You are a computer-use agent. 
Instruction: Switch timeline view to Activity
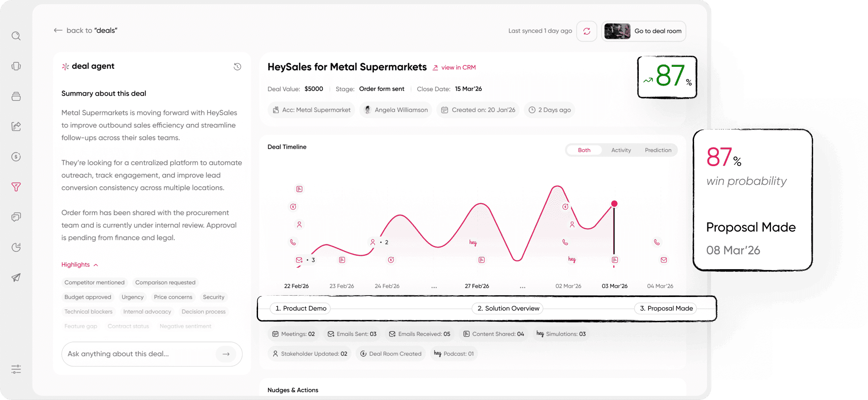point(621,150)
